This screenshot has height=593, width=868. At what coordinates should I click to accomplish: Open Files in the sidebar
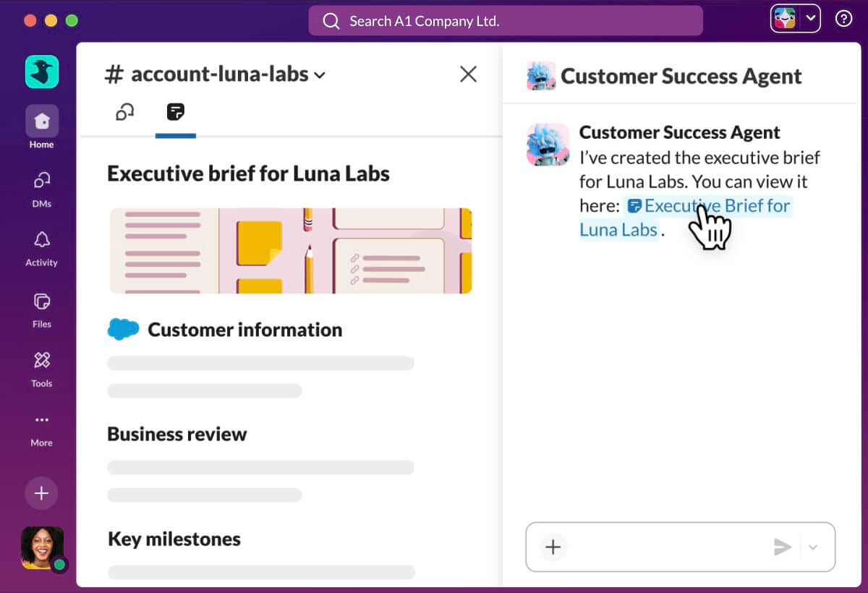[x=42, y=310]
